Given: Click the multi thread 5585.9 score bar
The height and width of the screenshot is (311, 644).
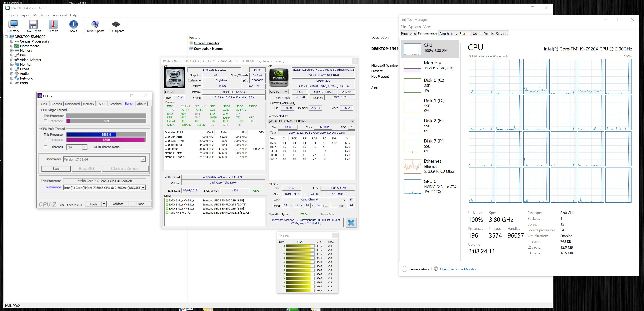Looking at the screenshot, I should click(106, 134).
